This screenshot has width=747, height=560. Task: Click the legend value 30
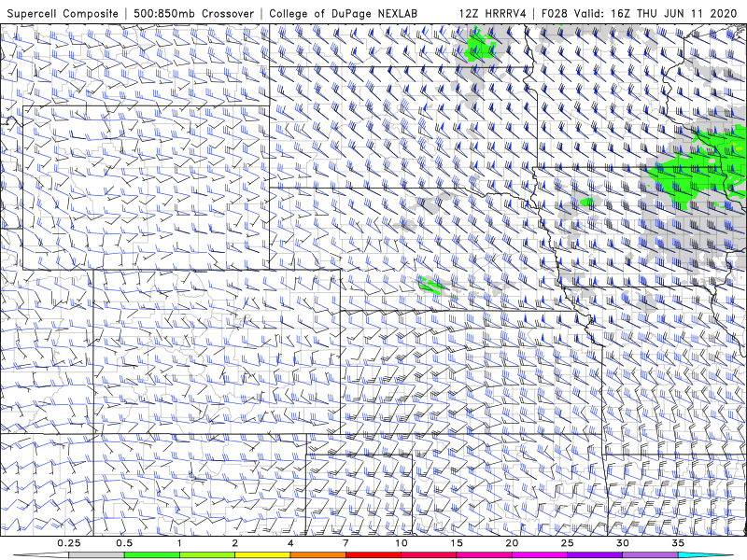click(x=623, y=543)
